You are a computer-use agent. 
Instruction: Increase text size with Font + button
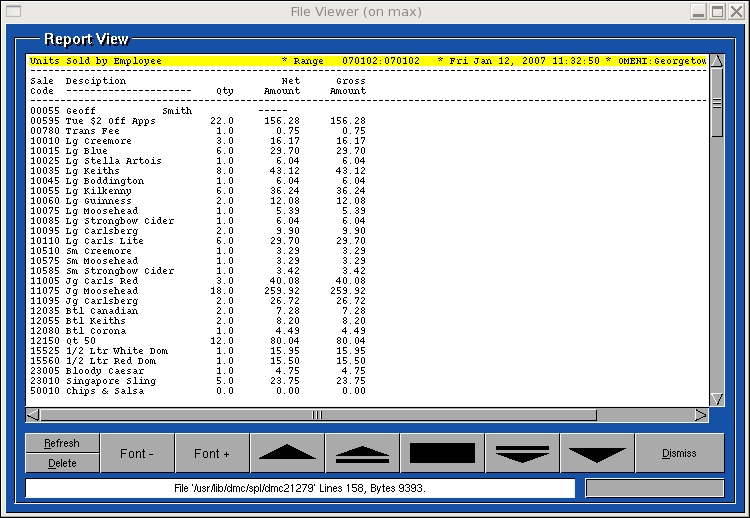tap(212, 453)
